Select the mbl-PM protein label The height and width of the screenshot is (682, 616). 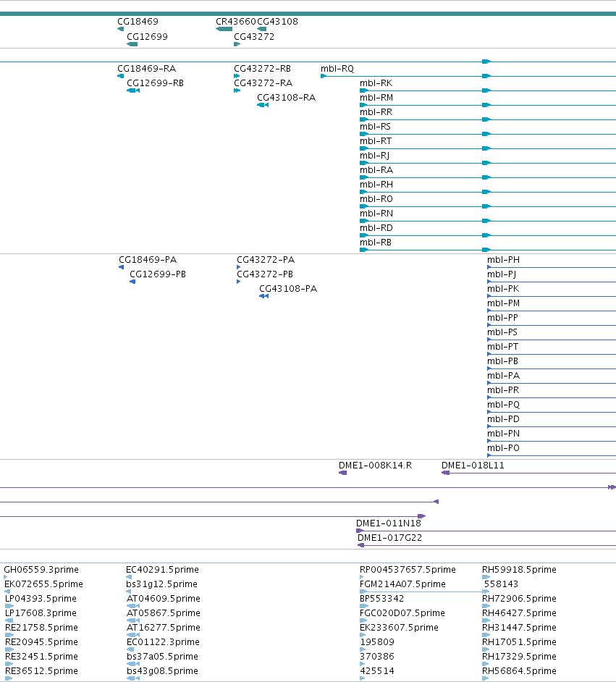point(503,303)
